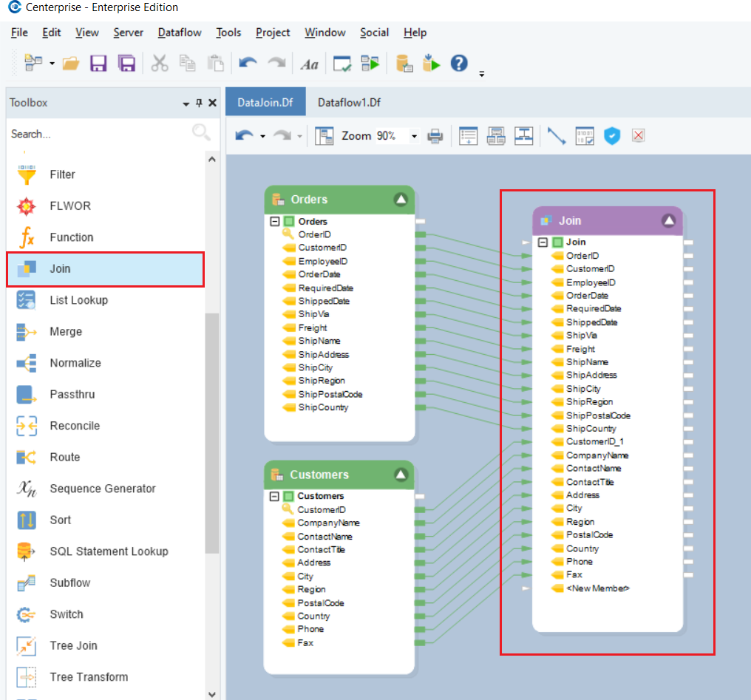The height and width of the screenshot is (700, 751).
Task: Open the Zoom level dropdown
Action: coord(415,135)
